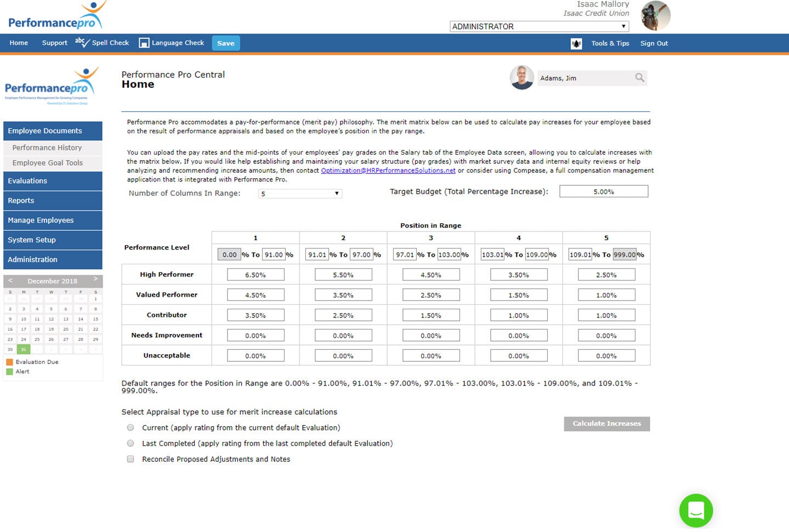Click the employee search magnifier icon
Viewport: 789px width, 532px height.
[639, 78]
